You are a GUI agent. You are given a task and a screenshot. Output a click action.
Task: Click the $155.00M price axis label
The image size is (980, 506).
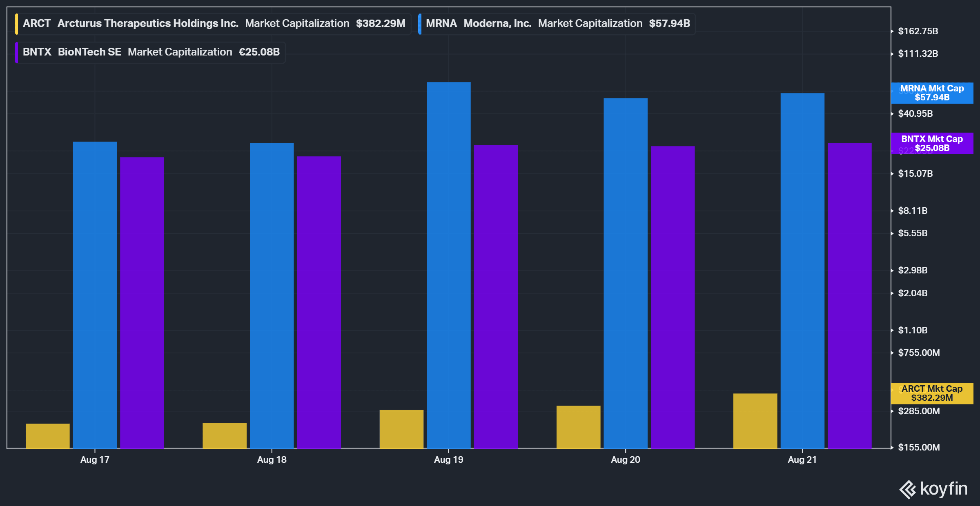[x=919, y=447]
